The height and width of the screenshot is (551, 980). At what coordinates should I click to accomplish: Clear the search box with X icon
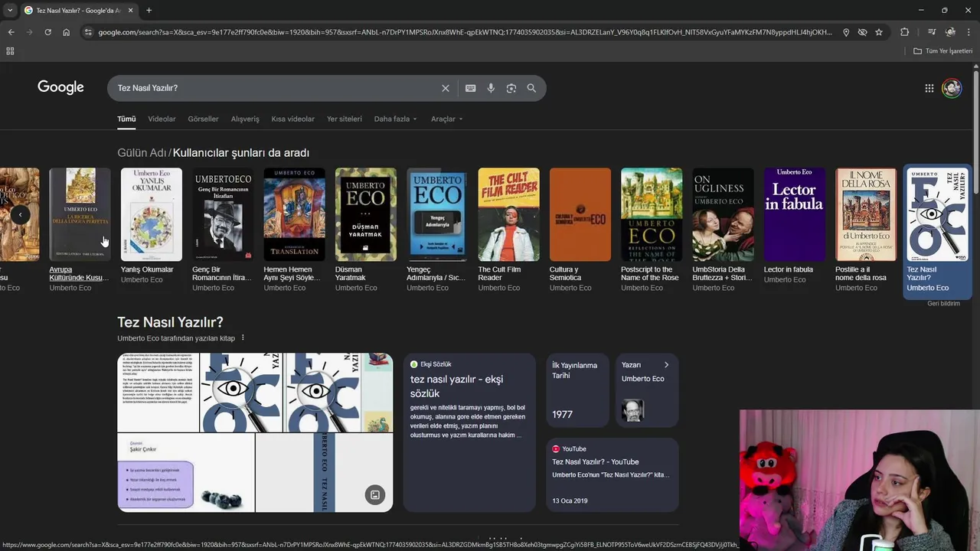pos(445,88)
